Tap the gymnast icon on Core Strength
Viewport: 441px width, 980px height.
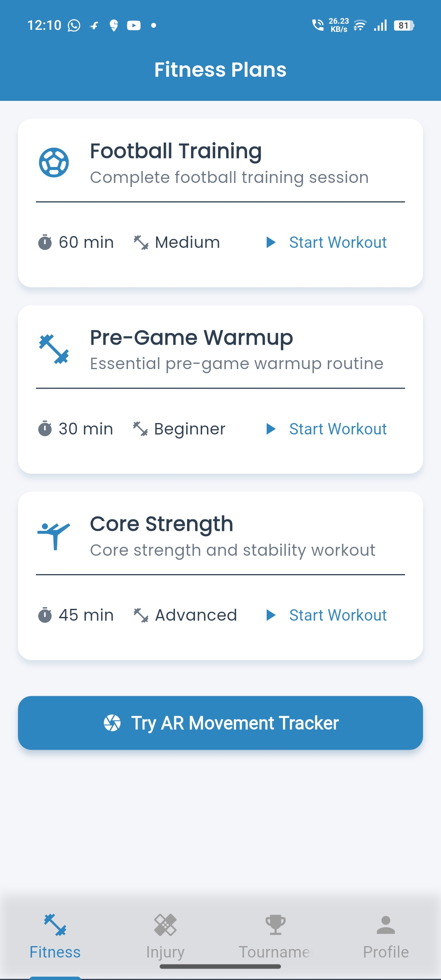point(54,536)
